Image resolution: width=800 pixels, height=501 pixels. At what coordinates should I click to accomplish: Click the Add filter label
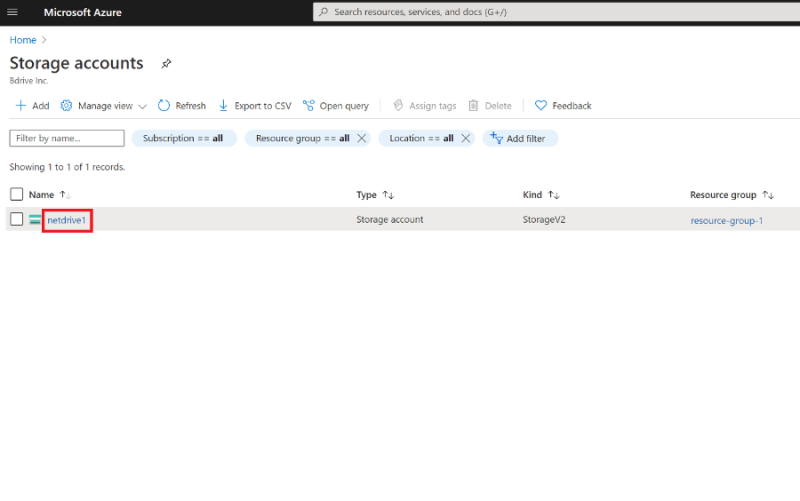[x=526, y=138]
